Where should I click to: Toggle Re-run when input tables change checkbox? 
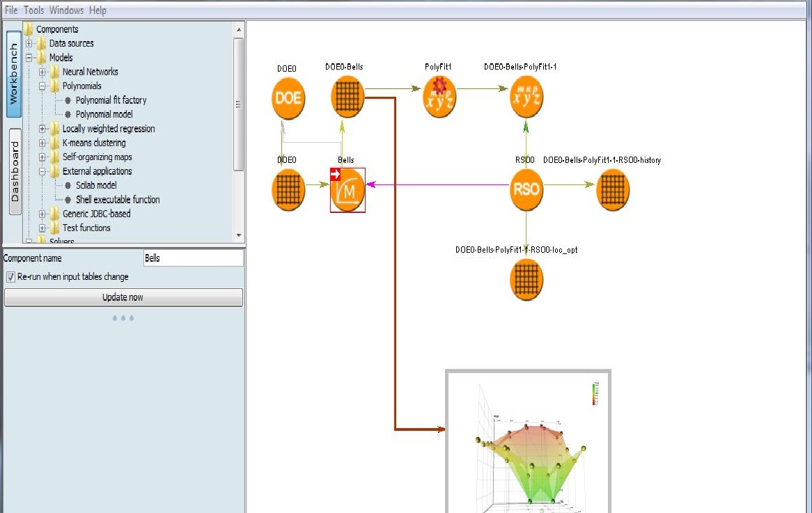point(10,277)
